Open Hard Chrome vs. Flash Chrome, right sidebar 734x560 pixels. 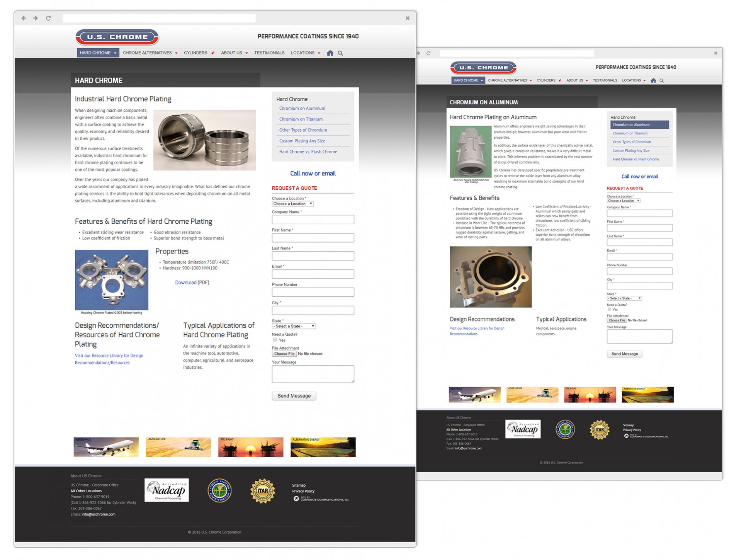tap(636, 159)
